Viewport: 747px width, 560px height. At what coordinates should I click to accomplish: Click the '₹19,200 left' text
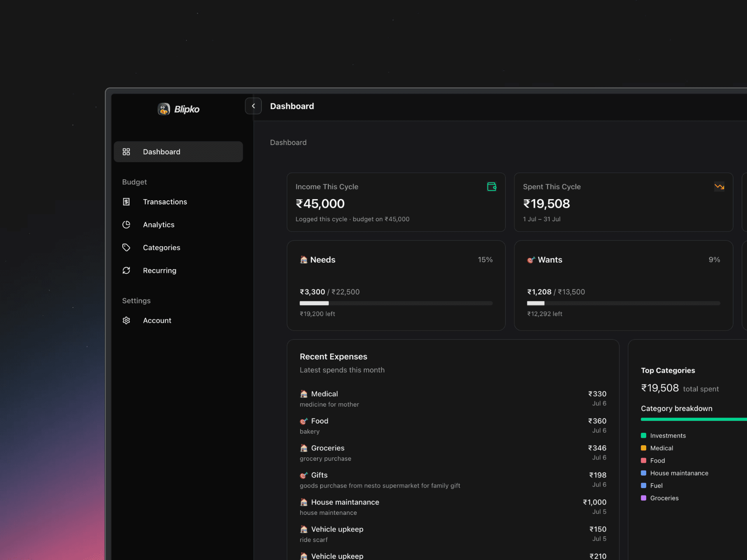(x=317, y=314)
